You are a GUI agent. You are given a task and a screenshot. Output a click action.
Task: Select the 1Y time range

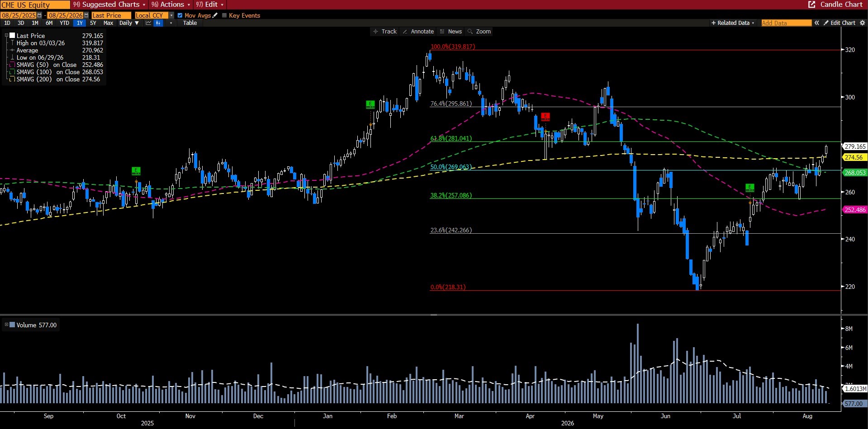pos(80,23)
